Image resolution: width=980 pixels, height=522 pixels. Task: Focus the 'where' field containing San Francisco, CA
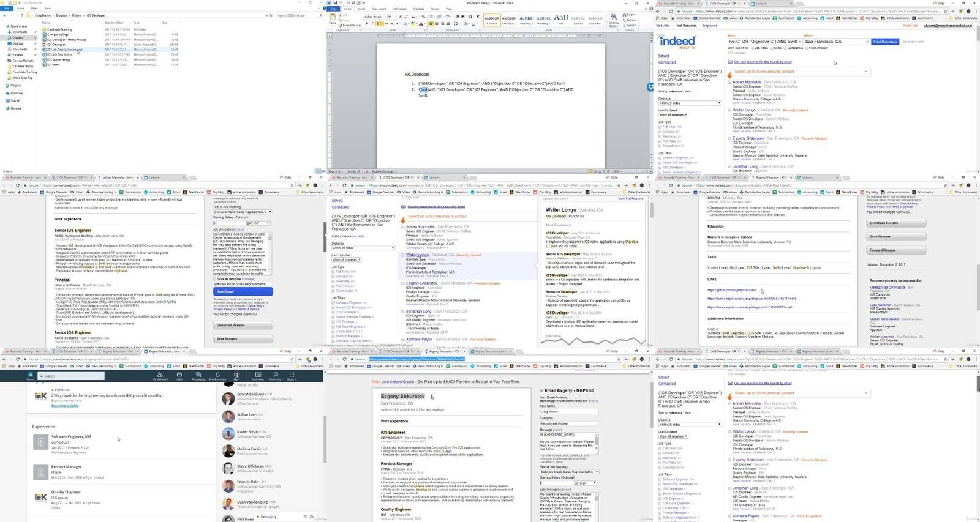pyautogui.click(x=837, y=42)
